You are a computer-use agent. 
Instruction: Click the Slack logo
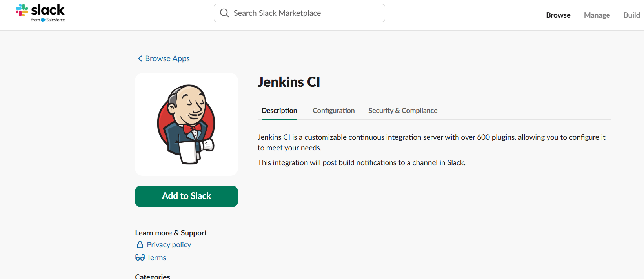[40, 13]
